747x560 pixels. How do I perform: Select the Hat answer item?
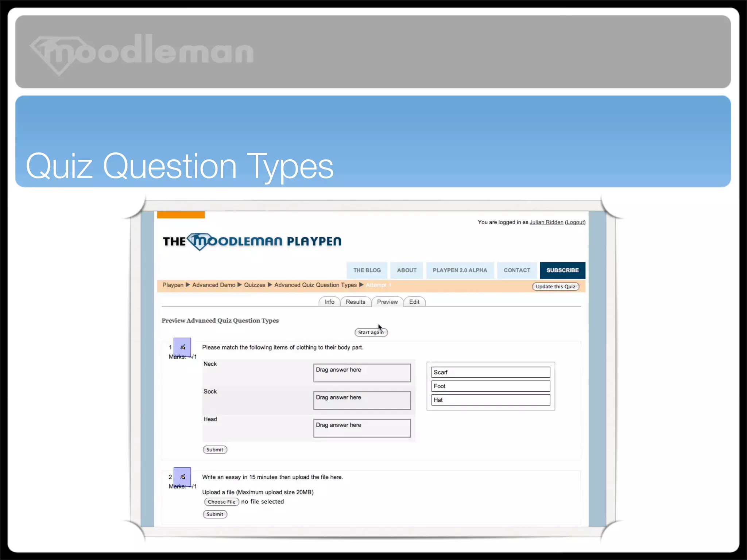[x=491, y=400]
